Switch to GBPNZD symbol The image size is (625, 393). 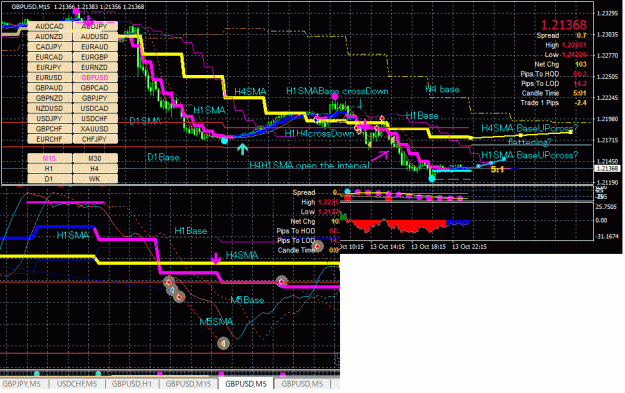(x=49, y=98)
